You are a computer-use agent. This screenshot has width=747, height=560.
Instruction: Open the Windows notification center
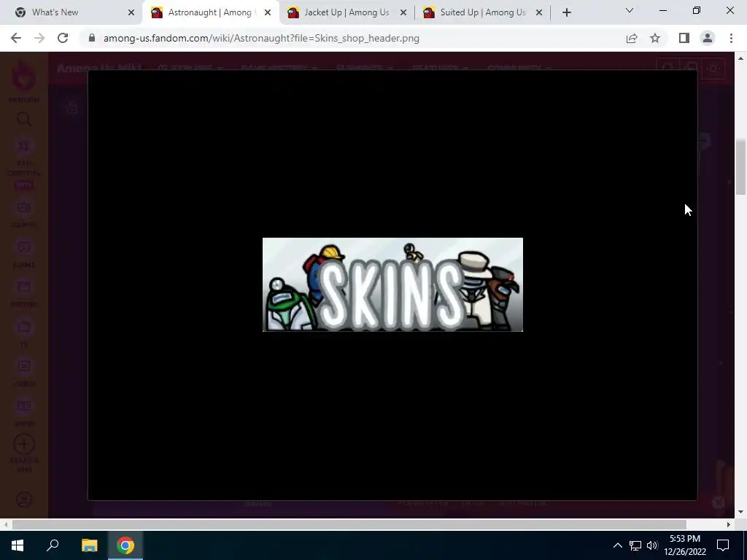click(723, 545)
